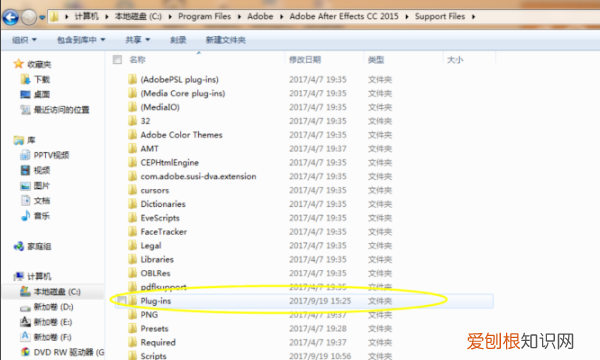Select (MediaIO) folder icon
The height and width of the screenshot is (360, 600).
click(x=132, y=107)
